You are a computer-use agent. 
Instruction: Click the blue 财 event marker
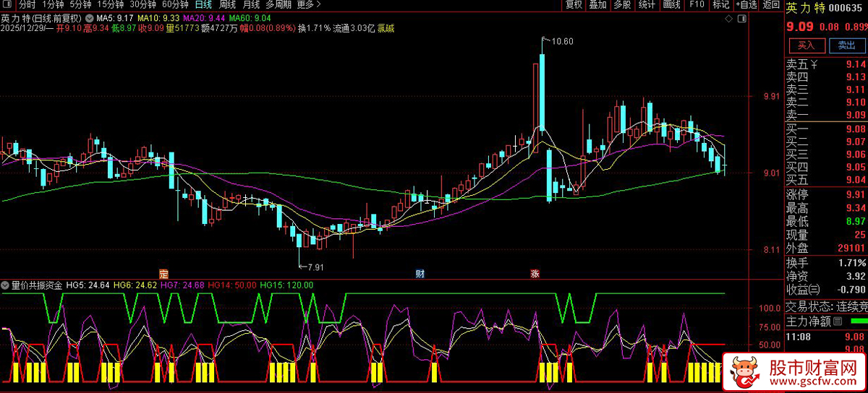pos(420,274)
